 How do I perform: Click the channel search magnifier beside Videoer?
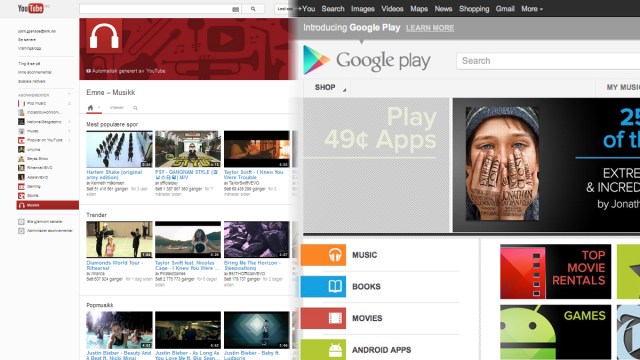[x=136, y=108]
